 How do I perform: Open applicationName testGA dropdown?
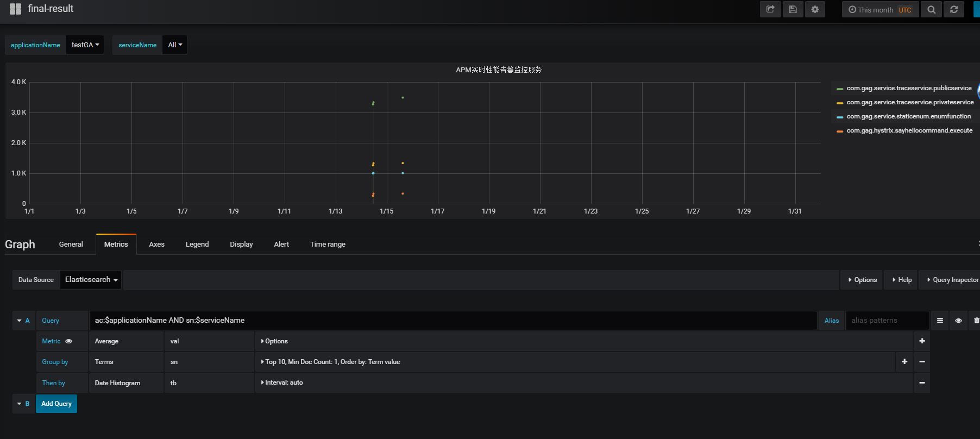pos(85,45)
